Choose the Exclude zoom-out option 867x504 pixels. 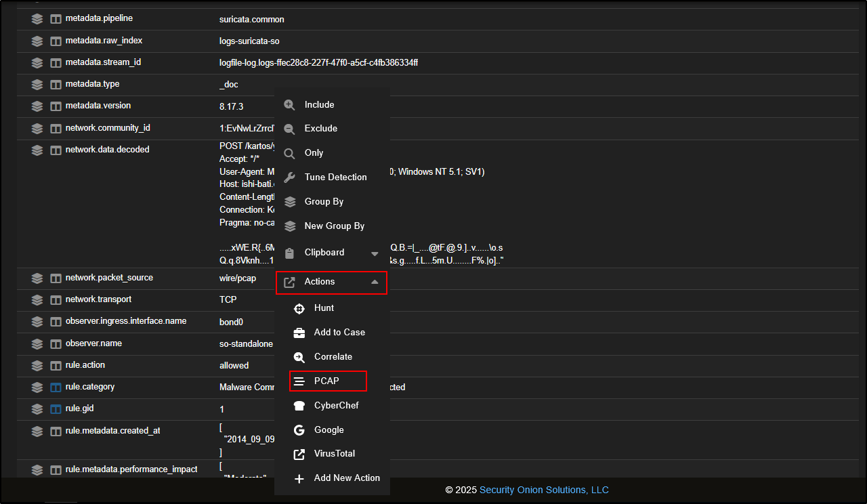point(320,129)
